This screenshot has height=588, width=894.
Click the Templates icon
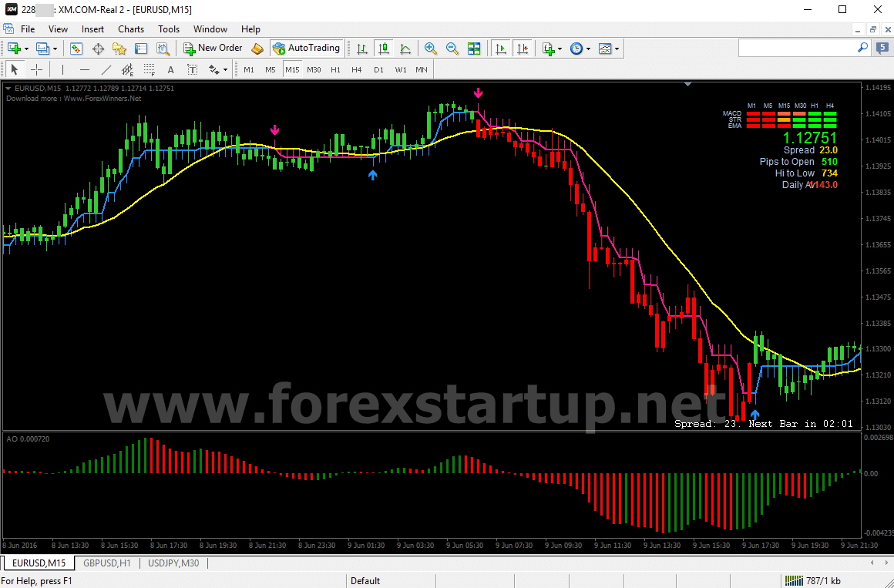click(605, 49)
